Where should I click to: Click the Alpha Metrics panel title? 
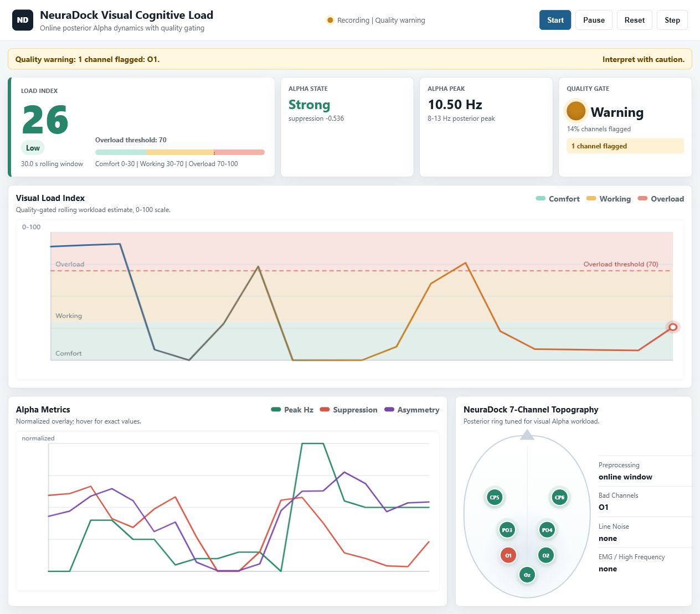point(43,410)
